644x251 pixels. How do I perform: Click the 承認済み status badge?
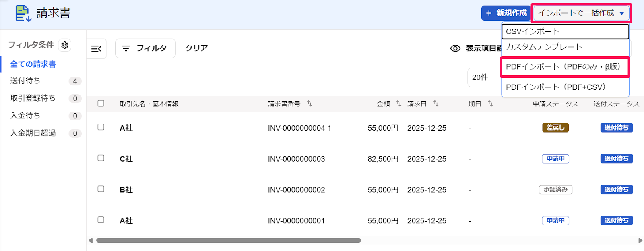[555, 189]
